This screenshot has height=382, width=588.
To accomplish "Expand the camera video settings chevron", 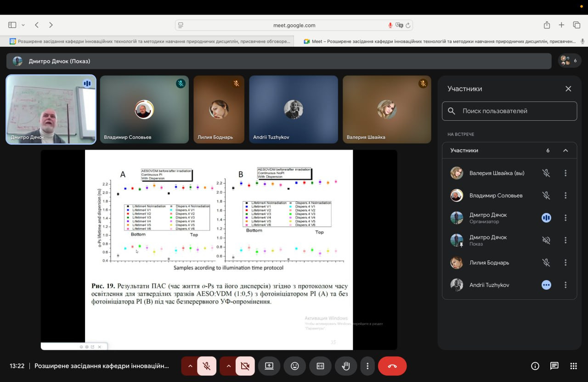I will 228,366.
